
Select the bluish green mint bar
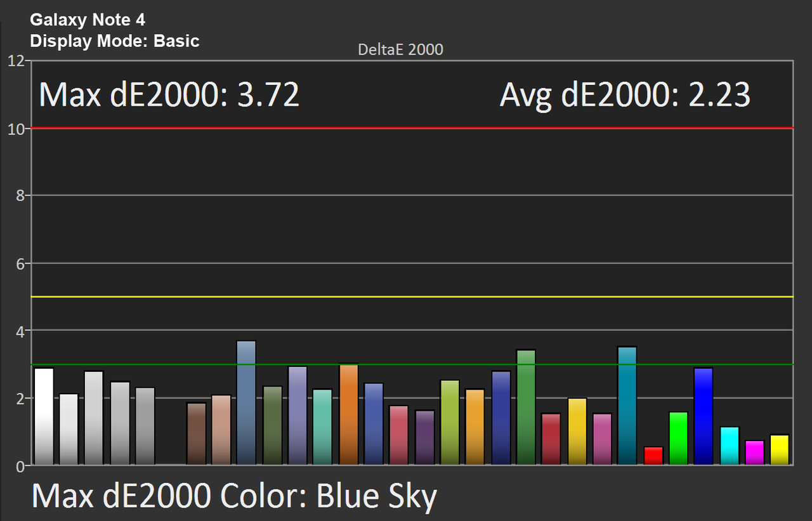tap(322, 427)
